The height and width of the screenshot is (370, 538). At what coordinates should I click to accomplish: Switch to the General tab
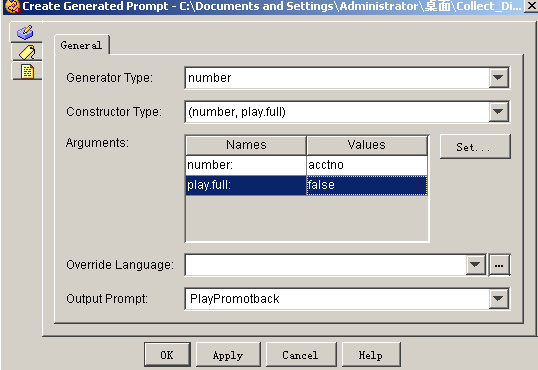click(81, 45)
